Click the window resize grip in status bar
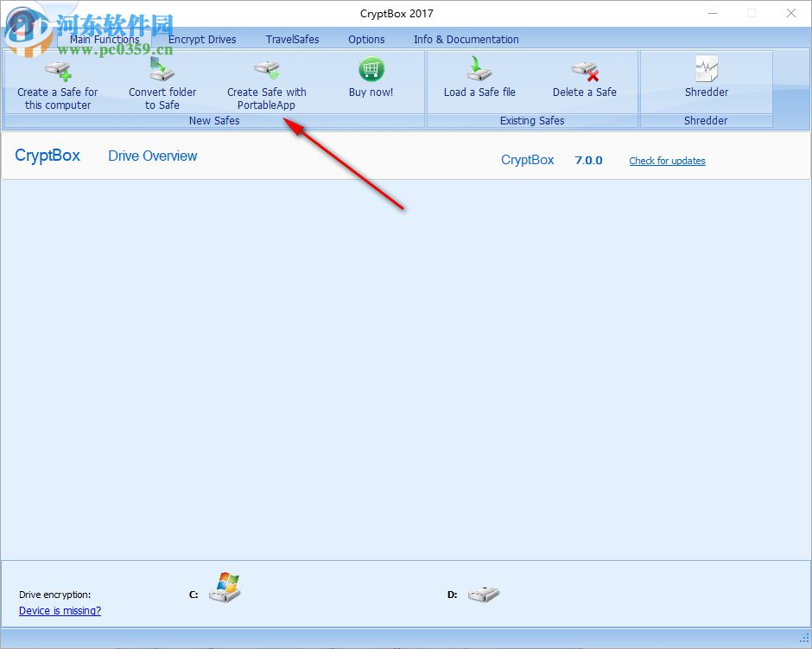812x649 pixels. point(804,638)
